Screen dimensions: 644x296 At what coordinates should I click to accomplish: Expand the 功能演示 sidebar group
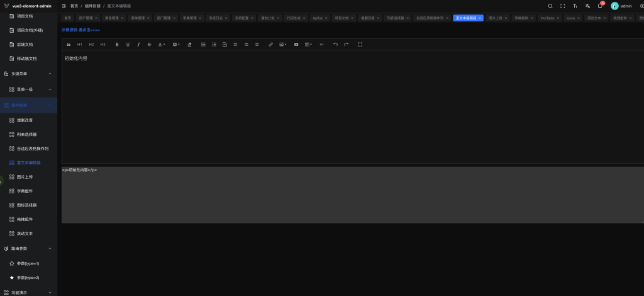[28, 293]
